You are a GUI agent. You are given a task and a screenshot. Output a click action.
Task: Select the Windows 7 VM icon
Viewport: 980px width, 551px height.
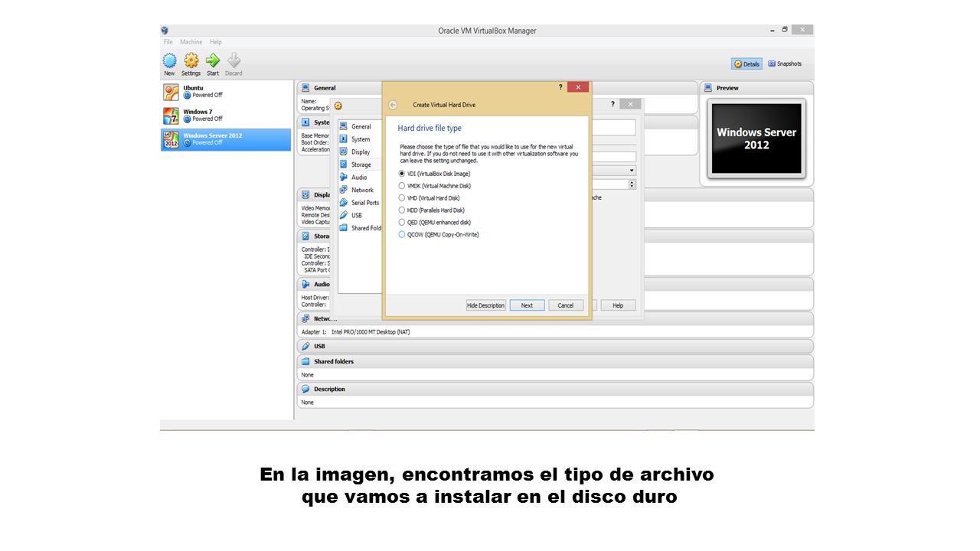click(171, 116)
